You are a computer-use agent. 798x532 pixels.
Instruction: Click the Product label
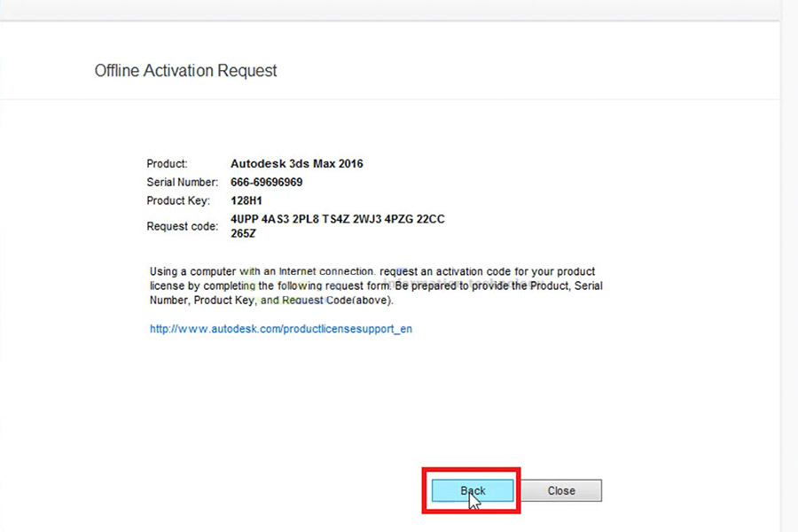[167, 164]
